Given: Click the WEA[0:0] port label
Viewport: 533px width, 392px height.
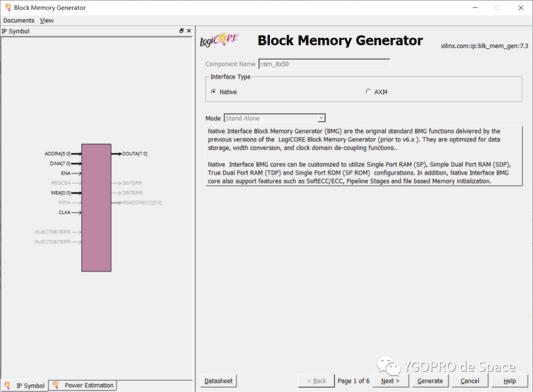Looking at the screenshot, I should [61, 193].
